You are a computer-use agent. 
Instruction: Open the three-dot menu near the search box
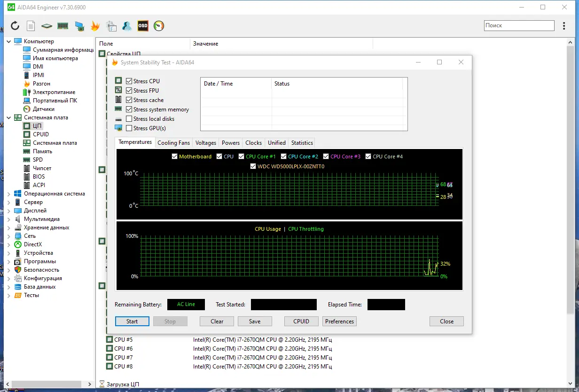click(563, 26)
